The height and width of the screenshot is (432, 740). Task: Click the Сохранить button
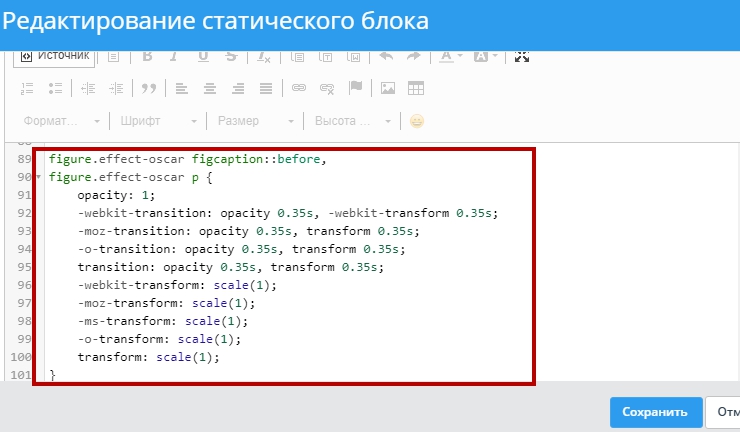(654, 412)
